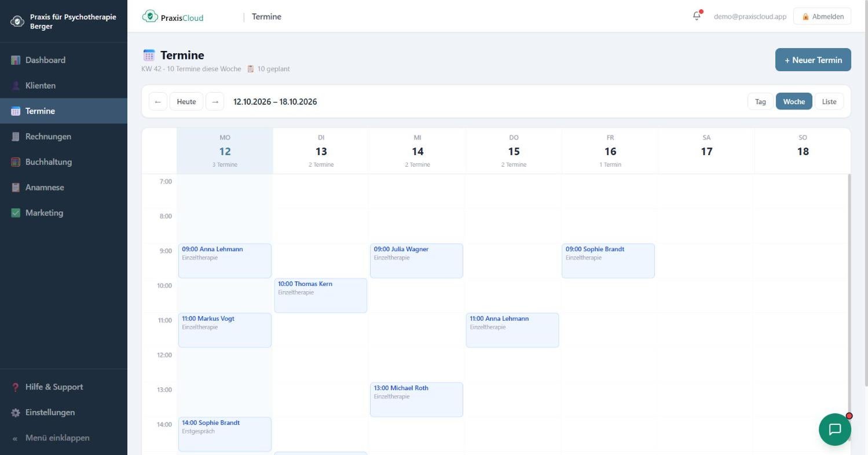The height and width of the screenshot is (455, 868).
Task: Click the Rechnungen sidebar icon
Action: 16,137
